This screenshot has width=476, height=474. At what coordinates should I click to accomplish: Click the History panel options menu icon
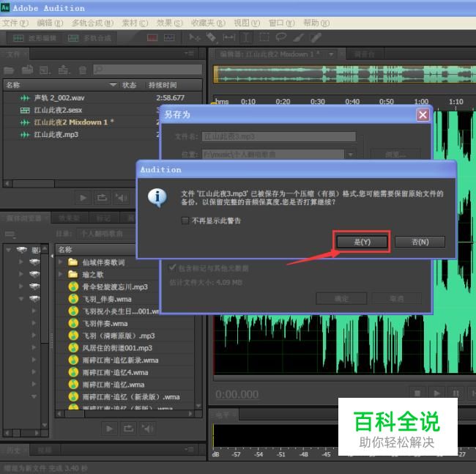189,449
